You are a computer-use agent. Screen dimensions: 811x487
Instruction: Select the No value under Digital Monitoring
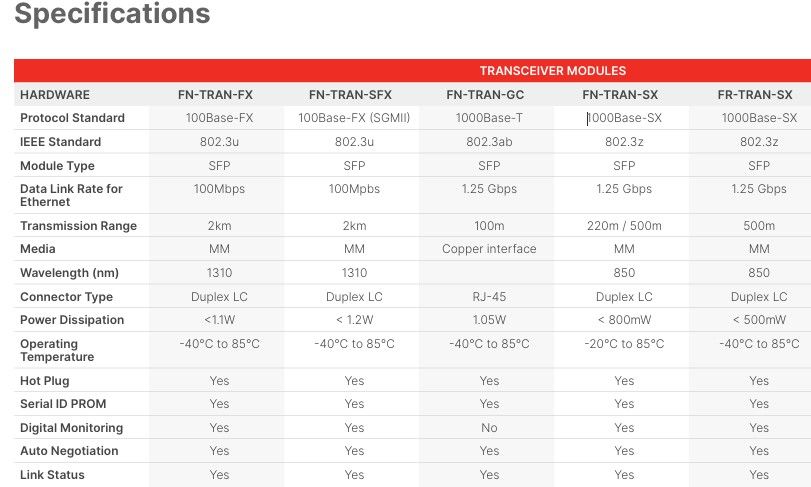[x=489, y=428]
